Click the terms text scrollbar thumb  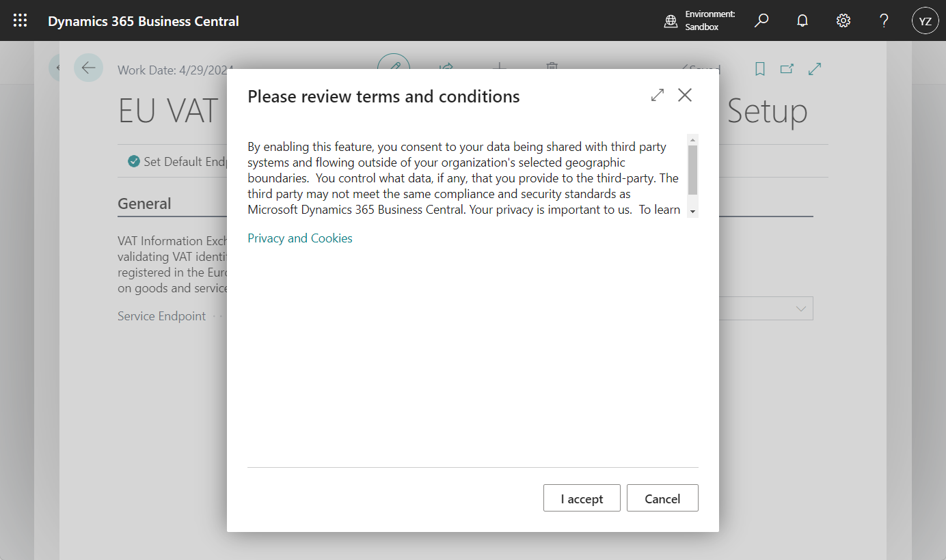click(x=692, y=169)
